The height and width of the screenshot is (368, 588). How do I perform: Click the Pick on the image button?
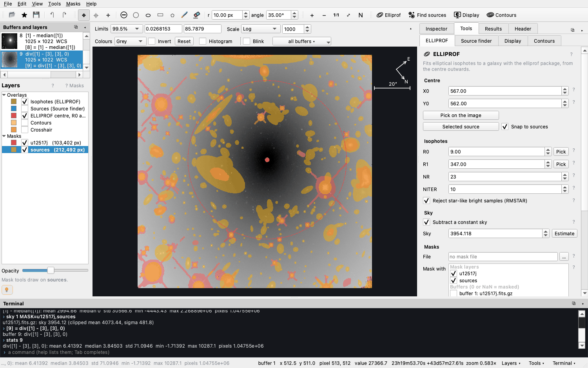(x=461, y=115)
